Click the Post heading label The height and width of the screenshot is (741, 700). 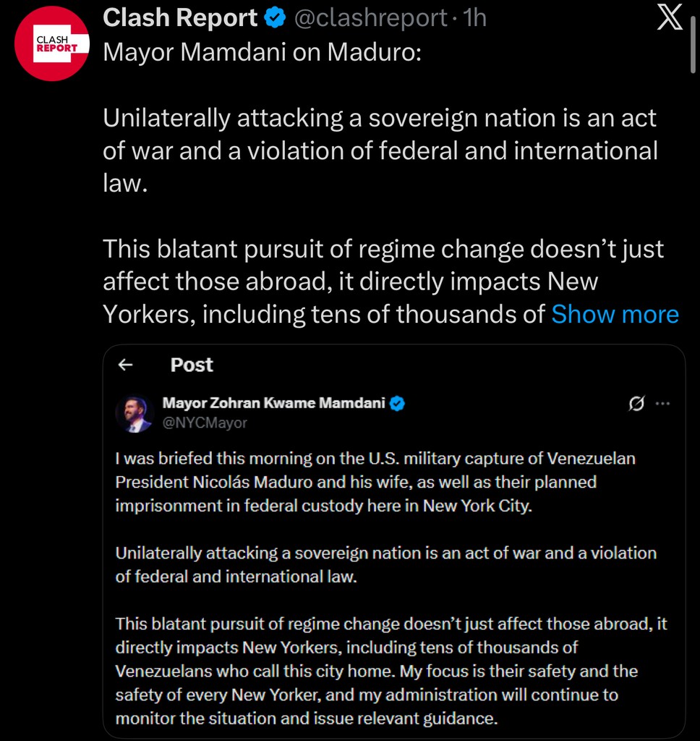pos(192,365)
